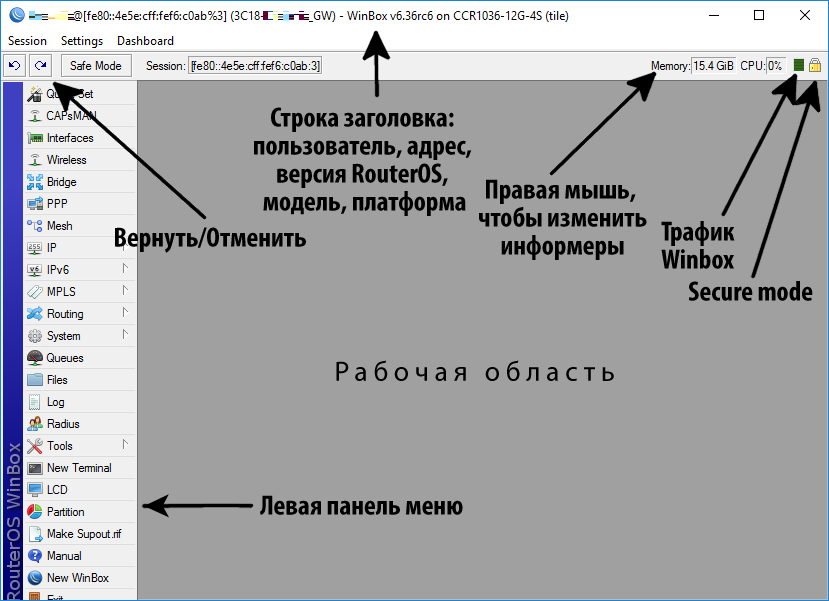The width and height of the screenshot is (829, 601).
Task: Click the CPU usage indicator bar
Action: (x=775, y=66)
